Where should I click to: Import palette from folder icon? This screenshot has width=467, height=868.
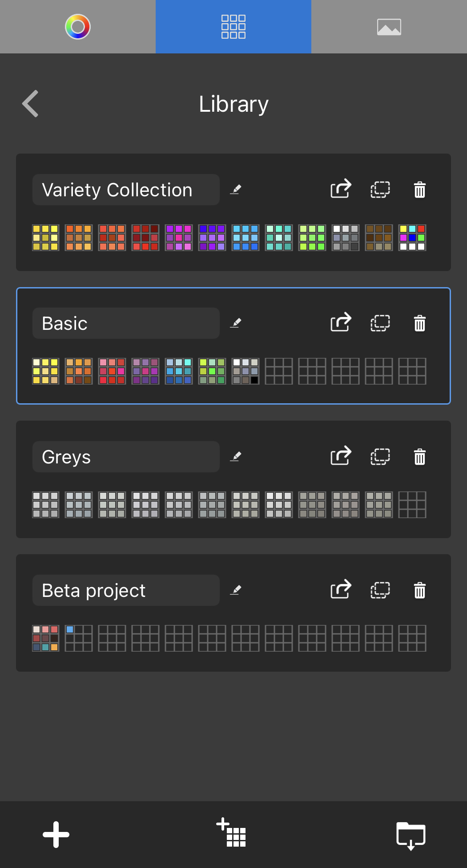pos(411,836)
